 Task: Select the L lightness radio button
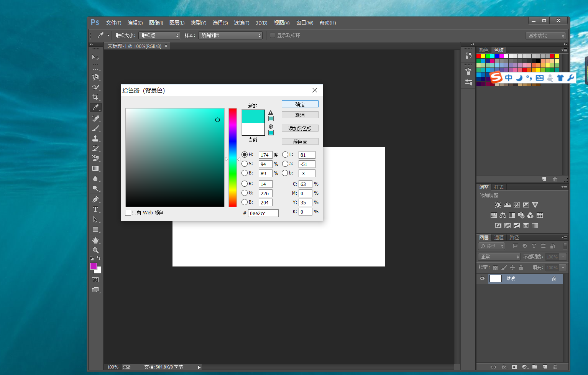285,155
